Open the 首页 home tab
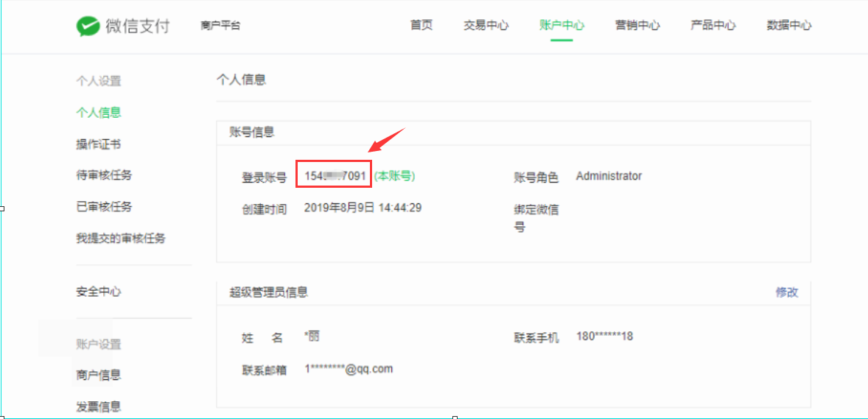868x419 pixels. tap(421, 25)
